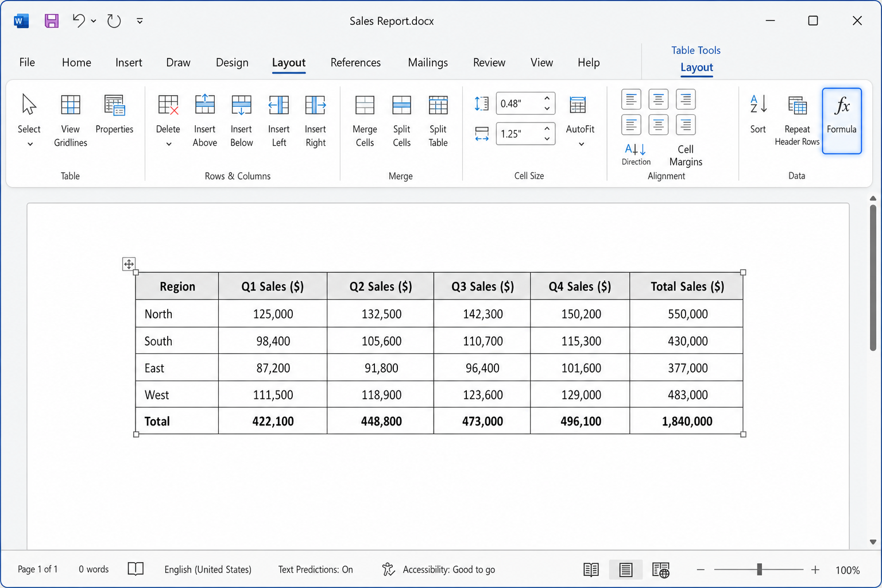Switch to the Insert tab
This screenshot has width=882, height=588.
pyautogui.click(x=129, y=63)
